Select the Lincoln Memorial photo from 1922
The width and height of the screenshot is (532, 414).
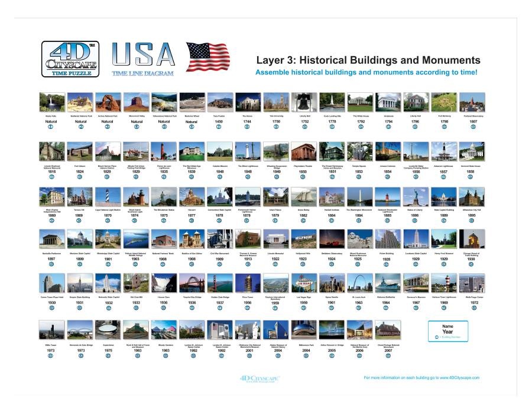(276, 239)
